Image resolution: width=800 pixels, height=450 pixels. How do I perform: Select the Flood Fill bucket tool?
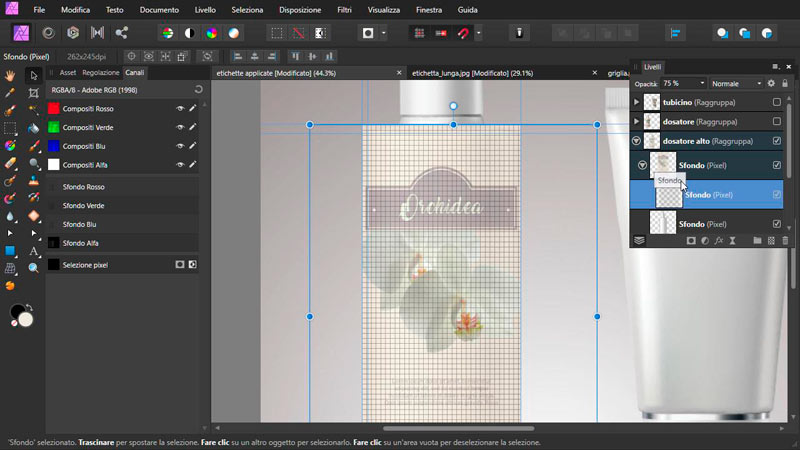[34, 128]
